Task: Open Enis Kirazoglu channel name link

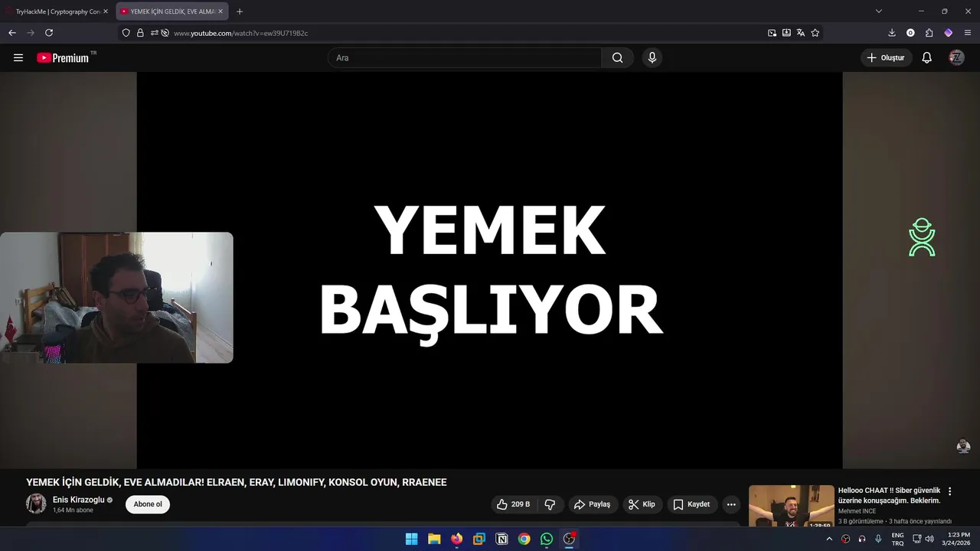Action: (x=79, y=500)
